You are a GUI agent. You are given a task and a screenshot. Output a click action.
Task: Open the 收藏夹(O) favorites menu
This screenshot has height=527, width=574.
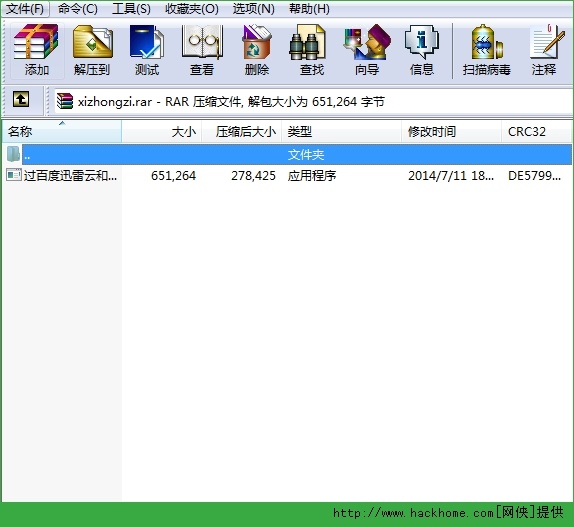191,9
